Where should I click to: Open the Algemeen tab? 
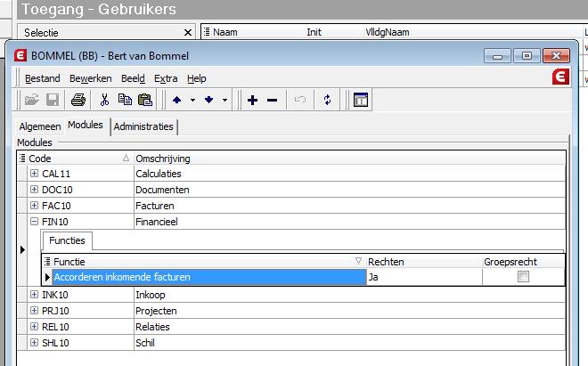coord(40,126)
